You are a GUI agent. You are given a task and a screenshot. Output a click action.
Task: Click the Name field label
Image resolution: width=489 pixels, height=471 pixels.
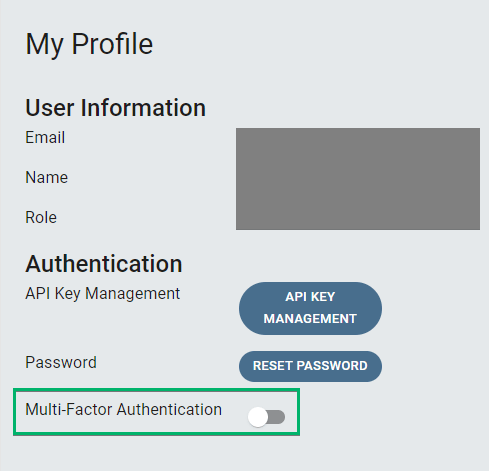[x=47, y=177]
